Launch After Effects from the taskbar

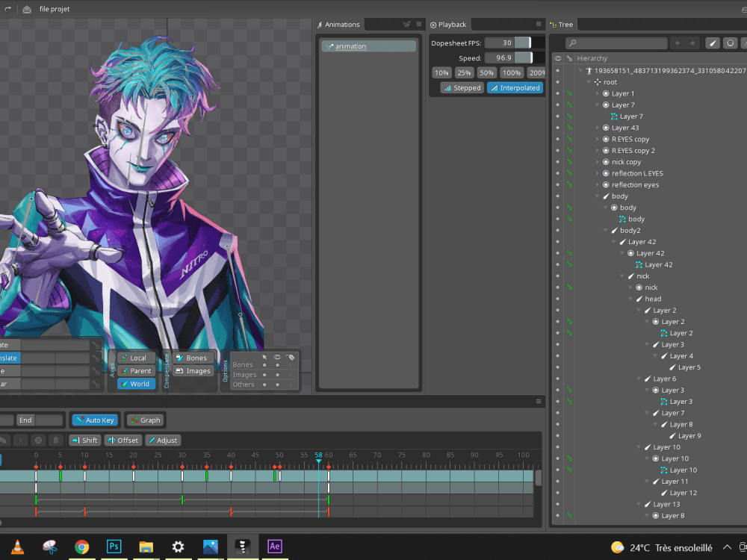click(274, 546)
